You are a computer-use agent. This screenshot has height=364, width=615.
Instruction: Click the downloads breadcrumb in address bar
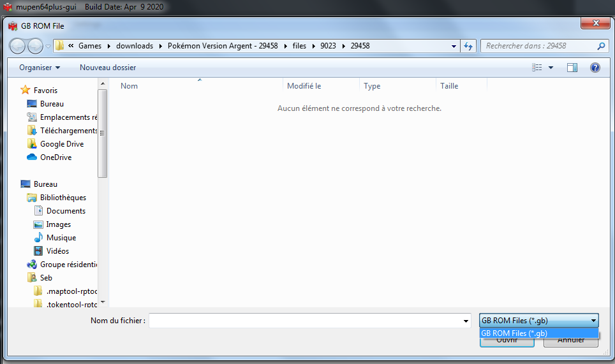(134, 46)
